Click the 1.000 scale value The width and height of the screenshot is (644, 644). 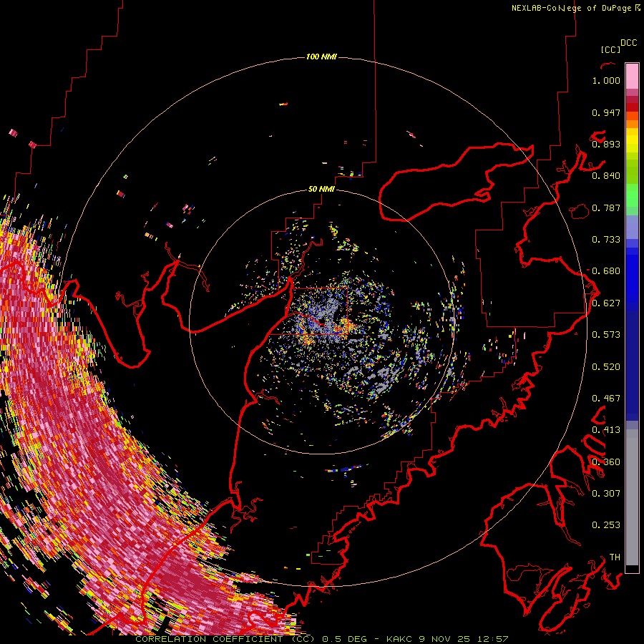click(x=606, y=80)
